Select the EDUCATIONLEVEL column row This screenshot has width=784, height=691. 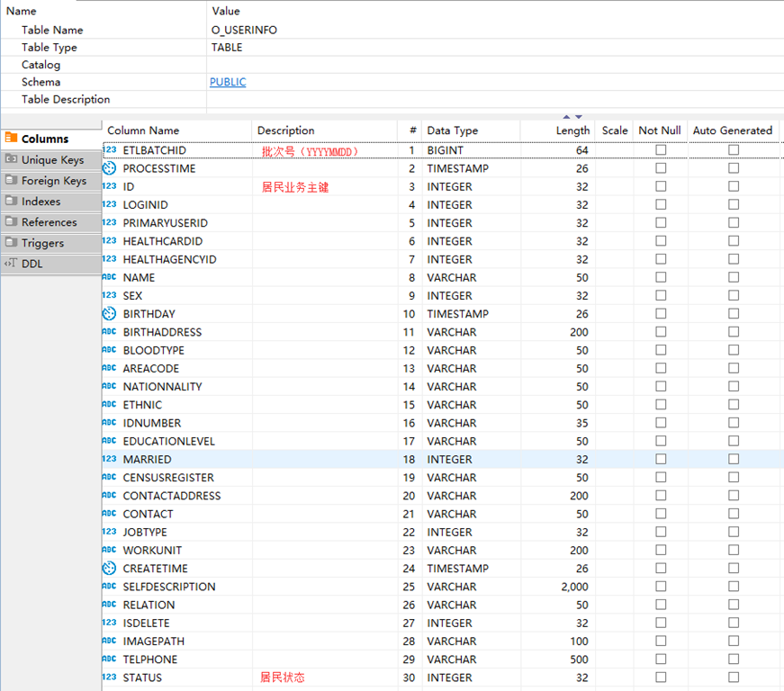pos(443,441)
